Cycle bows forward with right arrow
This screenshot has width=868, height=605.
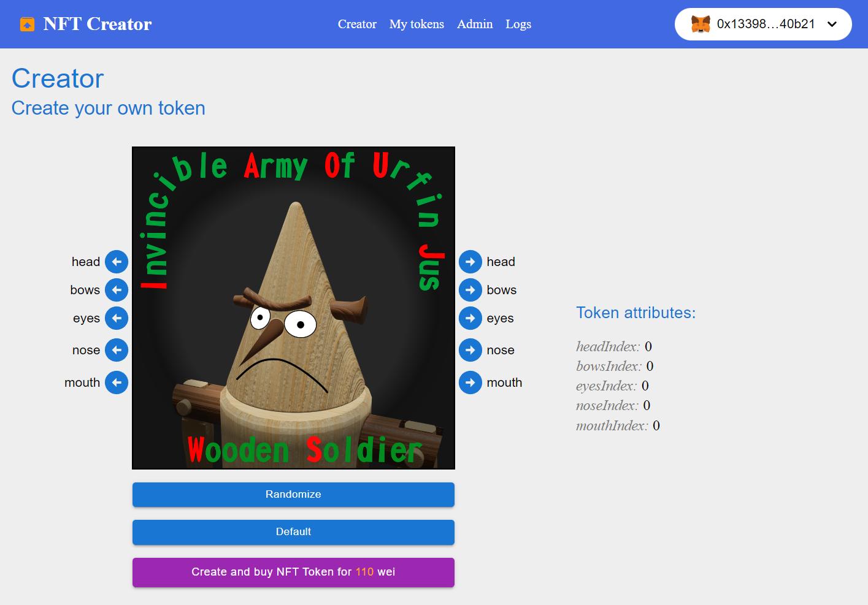point(470,290)
